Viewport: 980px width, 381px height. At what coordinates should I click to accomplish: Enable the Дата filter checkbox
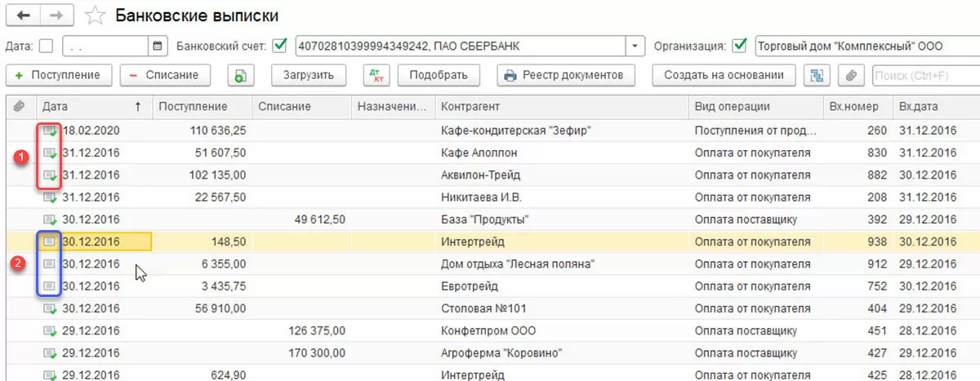coord(47,46)
